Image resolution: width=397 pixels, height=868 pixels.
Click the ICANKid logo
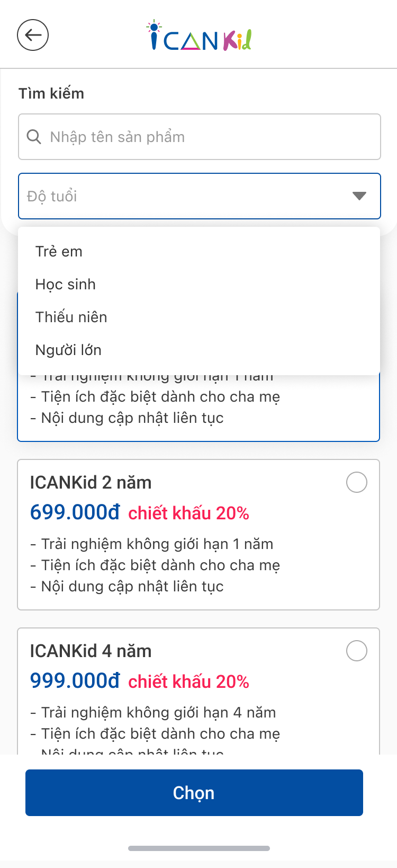(x=199, y=36)
